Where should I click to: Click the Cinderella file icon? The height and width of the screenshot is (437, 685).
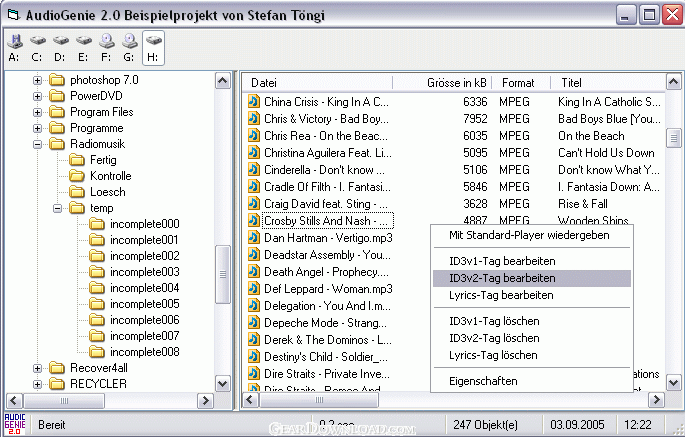click(253, 170)
